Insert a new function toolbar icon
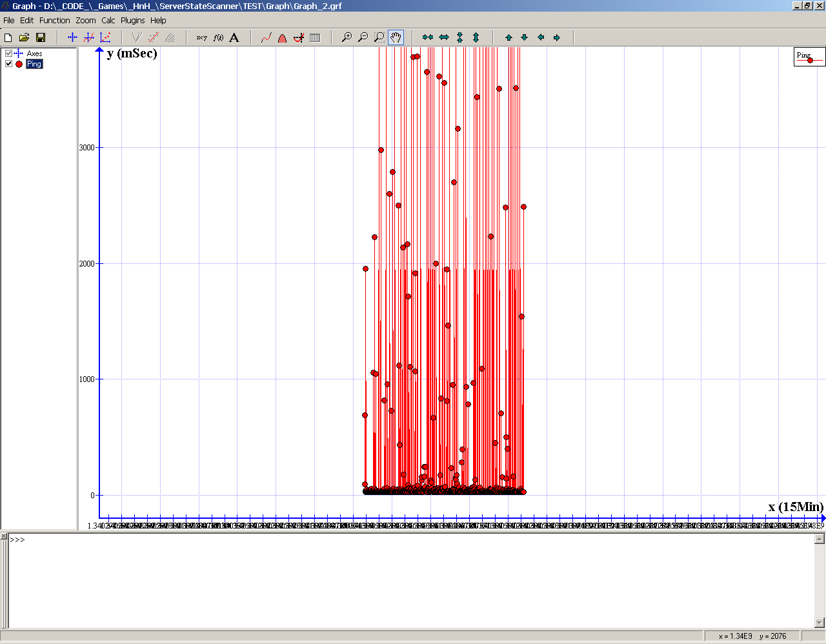The image size is (826, 644). (89, 37)
